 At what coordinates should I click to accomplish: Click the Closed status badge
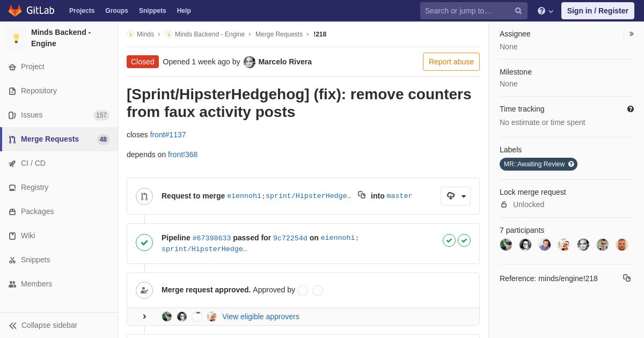click(x=143, y=62)
